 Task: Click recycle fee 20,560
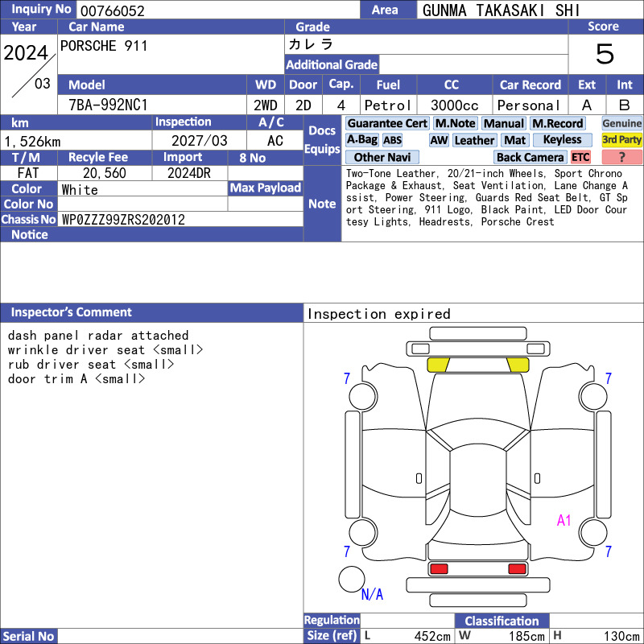pos(105,173)
